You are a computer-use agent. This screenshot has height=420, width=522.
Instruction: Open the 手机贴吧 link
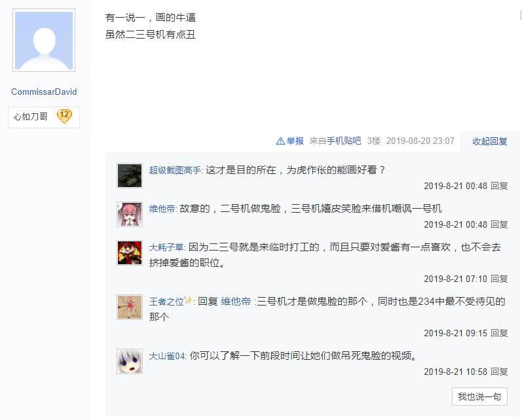[x=344, y=141]
